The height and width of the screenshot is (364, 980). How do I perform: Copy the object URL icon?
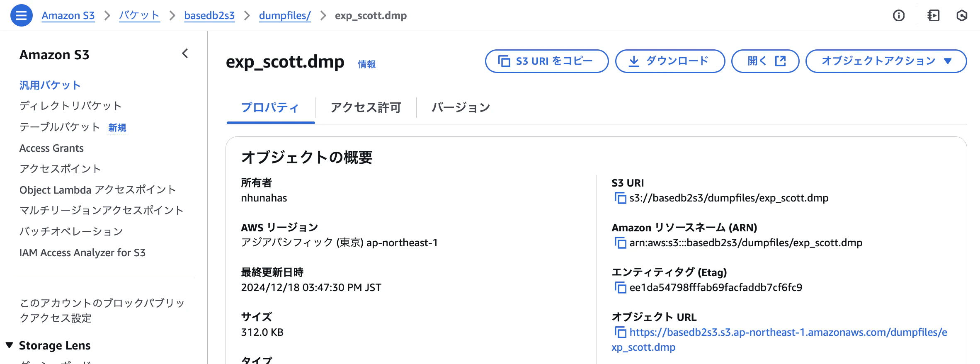click(620, 332)
